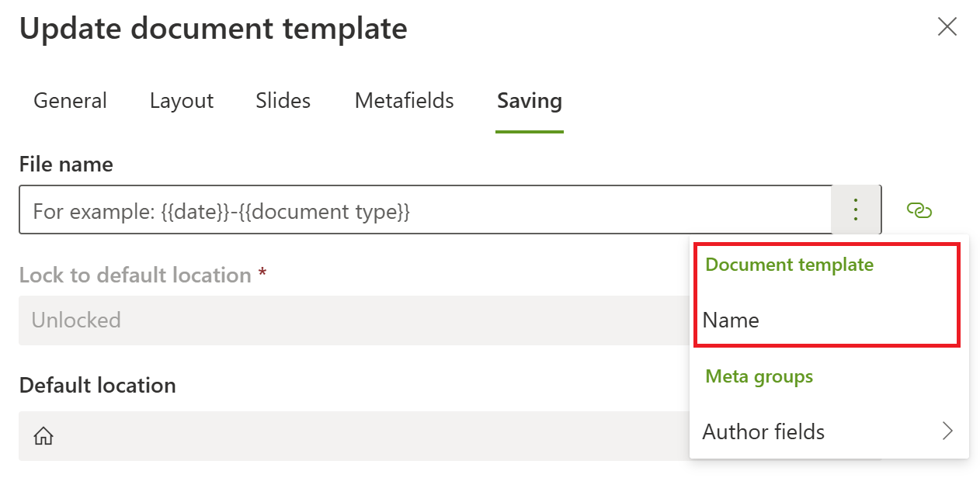
Task: Choose the Author fields menu entry
Action: pyautogui.click(x=764, y=431)
